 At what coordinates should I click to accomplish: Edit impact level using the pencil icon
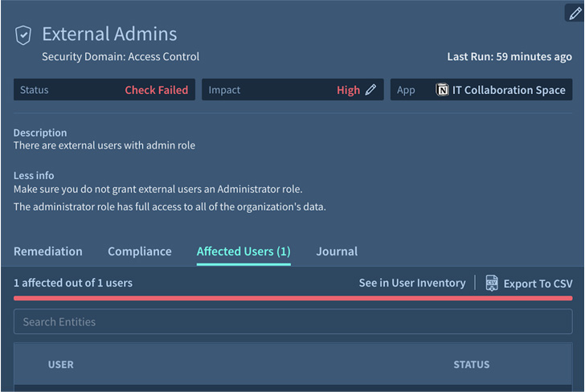click(370, 90)
